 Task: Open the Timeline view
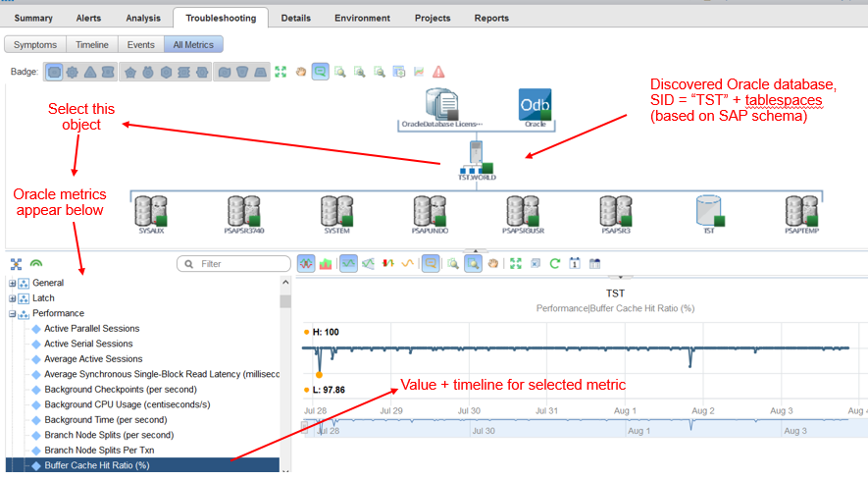click(x=93, y=44)
